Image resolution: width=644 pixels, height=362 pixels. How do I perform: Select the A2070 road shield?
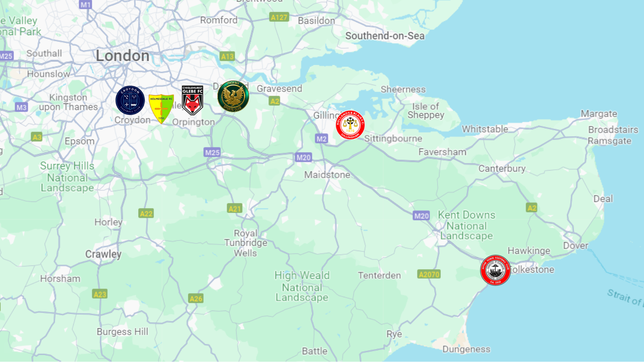429,274
